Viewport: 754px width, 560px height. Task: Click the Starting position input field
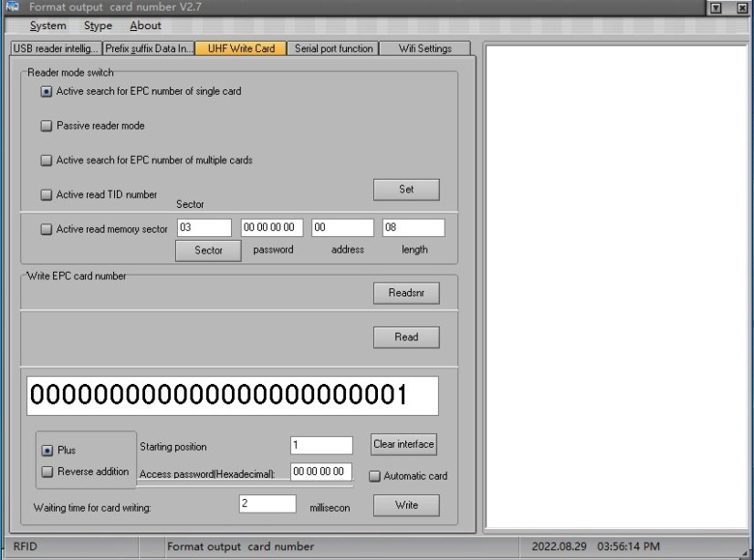[x=321, y=445]
